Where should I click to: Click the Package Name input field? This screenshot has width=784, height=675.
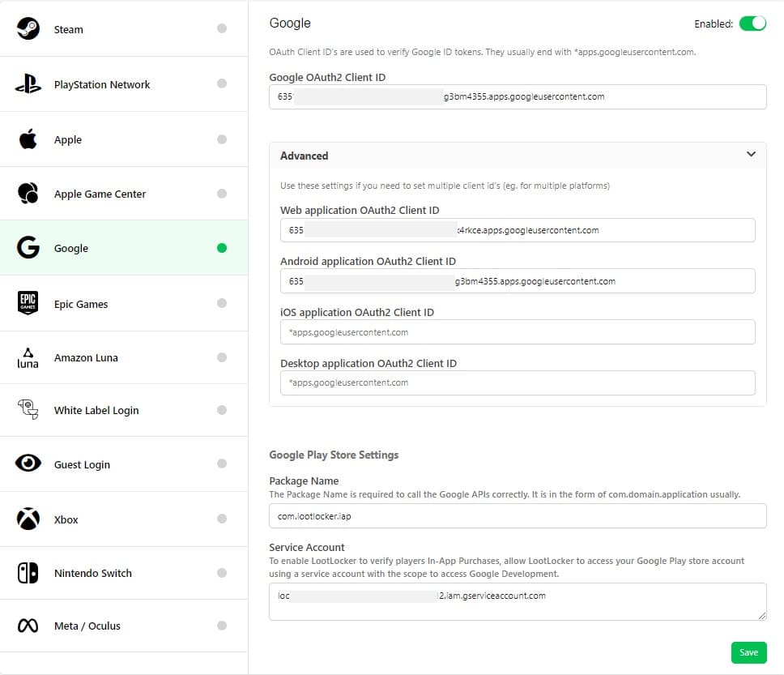click(x=518, y=516)
